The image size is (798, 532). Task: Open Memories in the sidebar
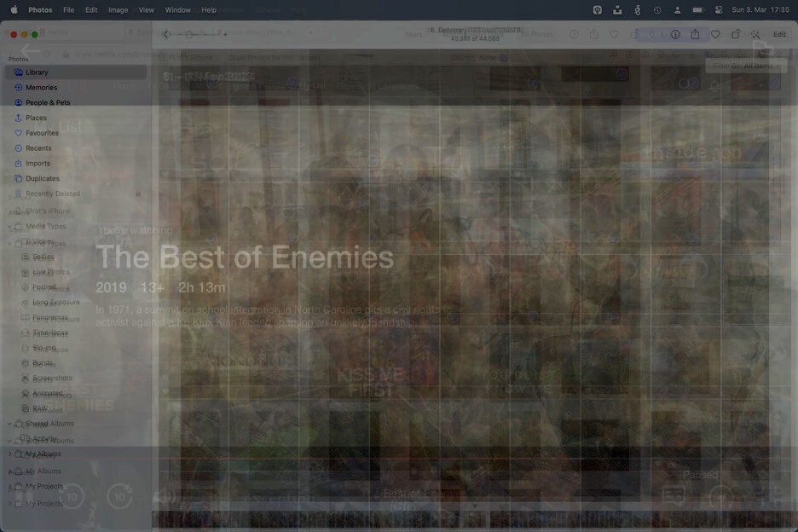tap(76, 88)
